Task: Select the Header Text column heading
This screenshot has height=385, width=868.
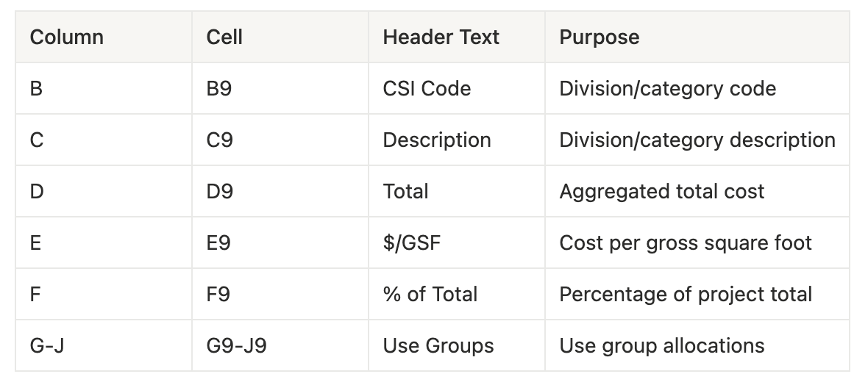Action: (x=441, y=37)
